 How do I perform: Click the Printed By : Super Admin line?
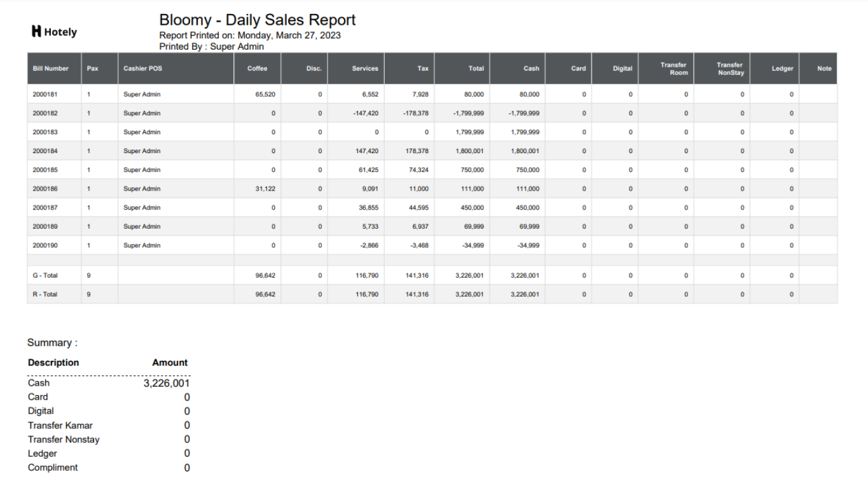[x=212, y=46]
